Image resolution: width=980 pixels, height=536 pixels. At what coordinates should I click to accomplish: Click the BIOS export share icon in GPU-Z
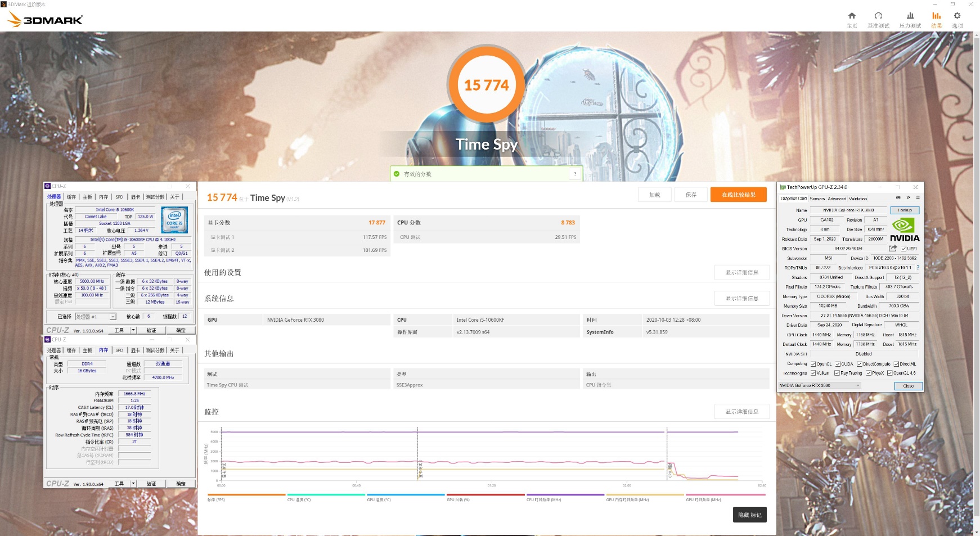tap(893, 248)
